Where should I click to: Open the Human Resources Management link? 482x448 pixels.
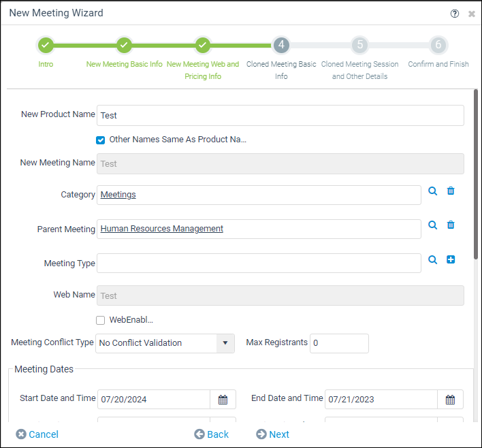coord(162,229)
